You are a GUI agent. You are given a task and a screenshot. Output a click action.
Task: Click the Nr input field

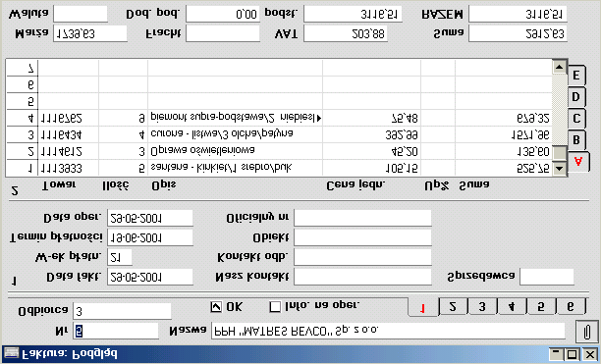pyautogui.click(x=116, y=331)
